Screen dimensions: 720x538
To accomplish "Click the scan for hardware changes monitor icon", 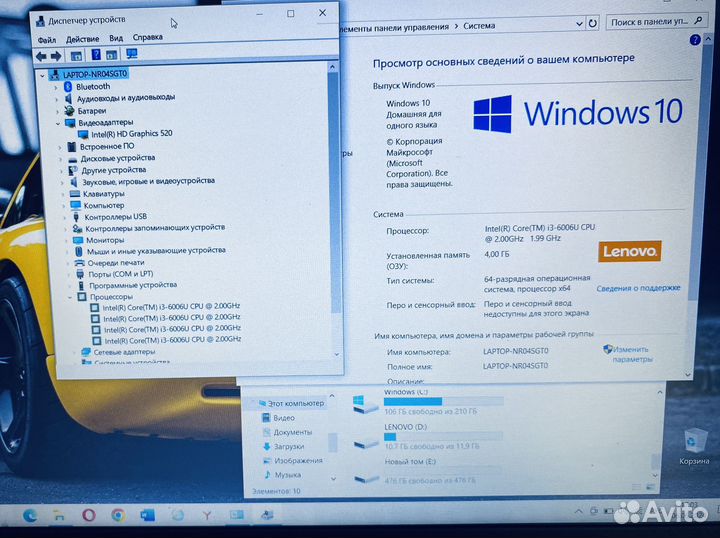I will [x=132, y=54].
